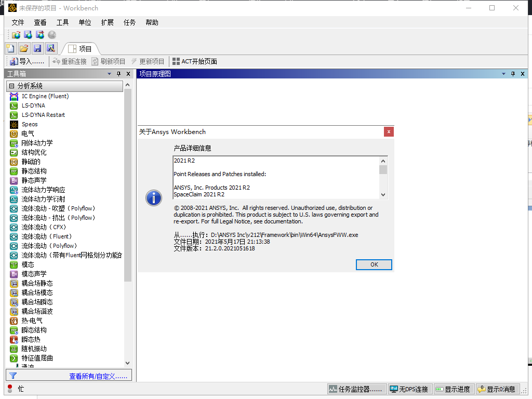The width and height of the screenshot is (532, 399).
Task: Click the toolbox scrollbar down arrow
Action: pyautogui.click(x=128, y=363)
